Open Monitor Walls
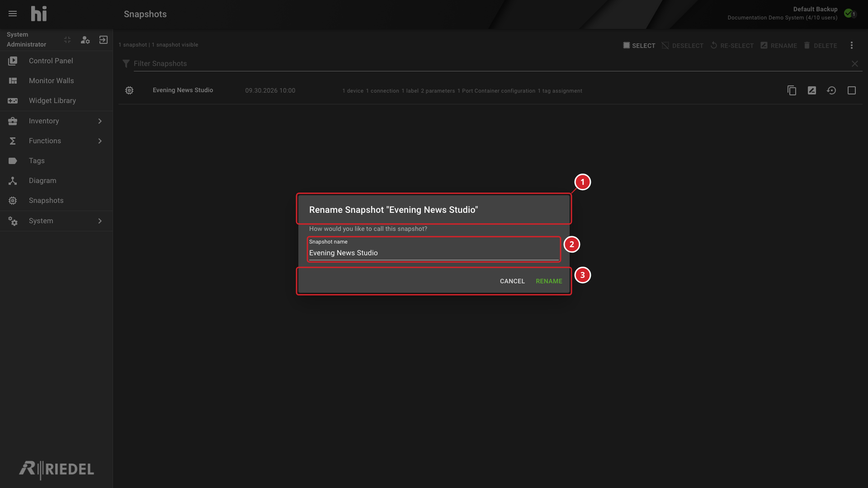 pyautogui.click(x=57, y=80)
